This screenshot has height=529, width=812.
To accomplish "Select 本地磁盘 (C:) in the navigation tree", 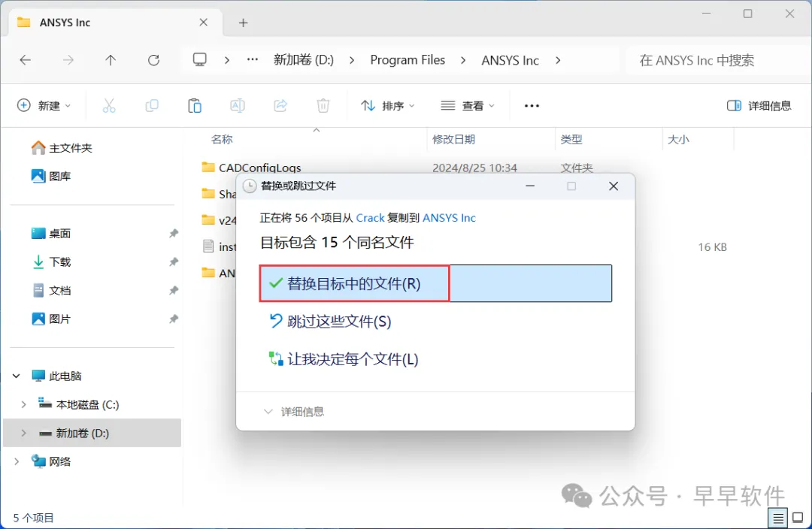I will tap(79, 404).
